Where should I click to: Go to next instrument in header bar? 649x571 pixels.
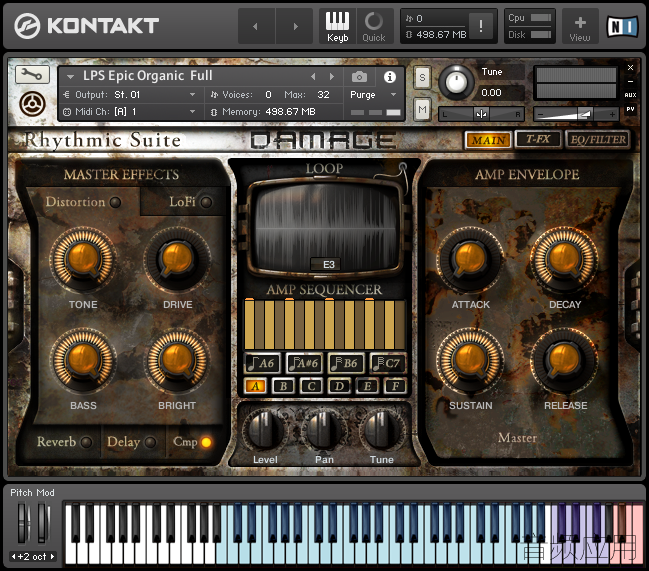[295, 26]
